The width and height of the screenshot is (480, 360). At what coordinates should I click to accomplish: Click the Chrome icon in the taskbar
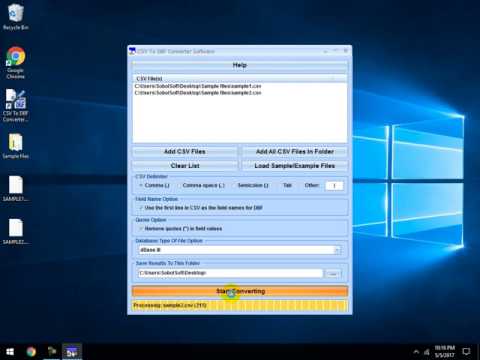[x=31, y=352]
